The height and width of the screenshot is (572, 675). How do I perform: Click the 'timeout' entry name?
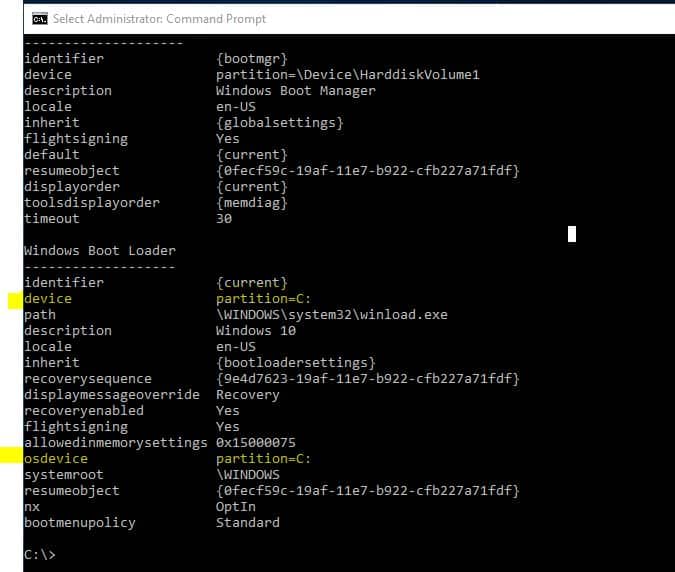52,219
